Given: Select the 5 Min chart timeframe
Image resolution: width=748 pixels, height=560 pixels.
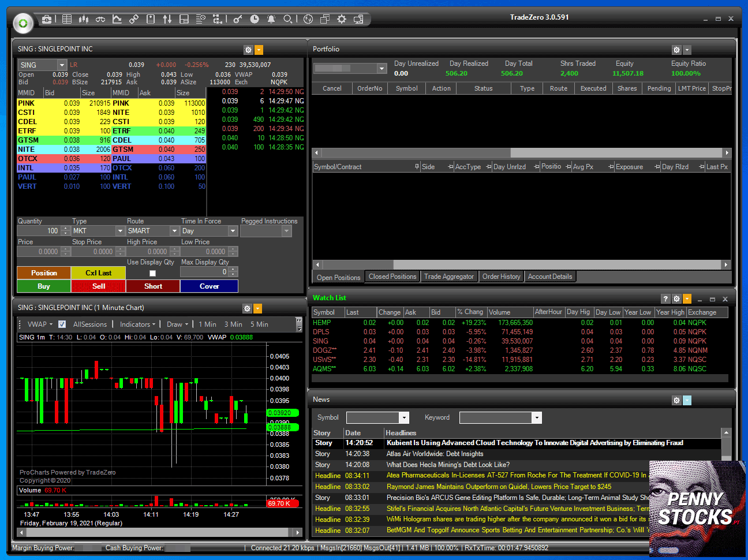Looking at the screenshot, I should pyautogui.click(x=259, y=324).
